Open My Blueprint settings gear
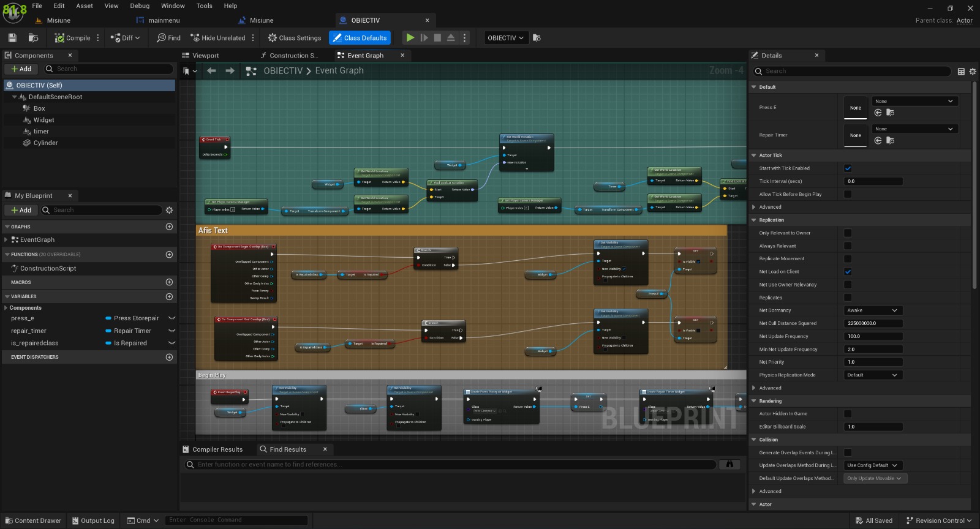Image resolution: width=980 pixels, height=529 pixels. [169, 210]
